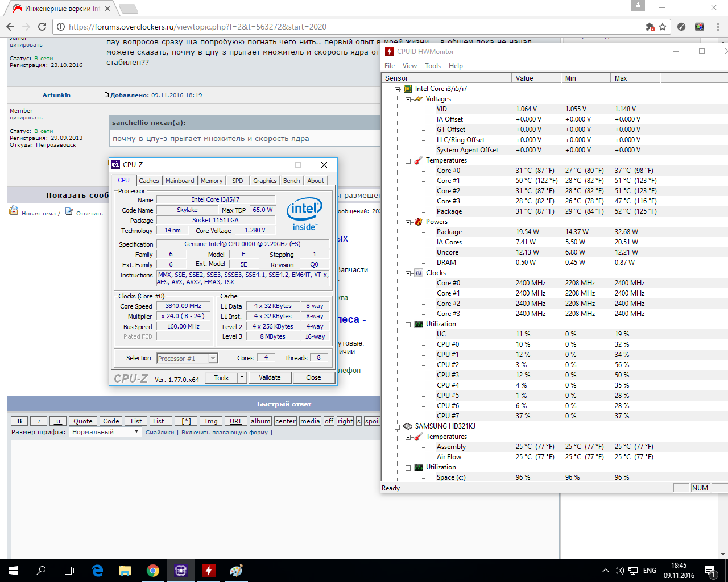Viewport: 728px width, 582px height.
Task: Switch to the Caches tab in CPU-Z
Action: coord(149,181)
